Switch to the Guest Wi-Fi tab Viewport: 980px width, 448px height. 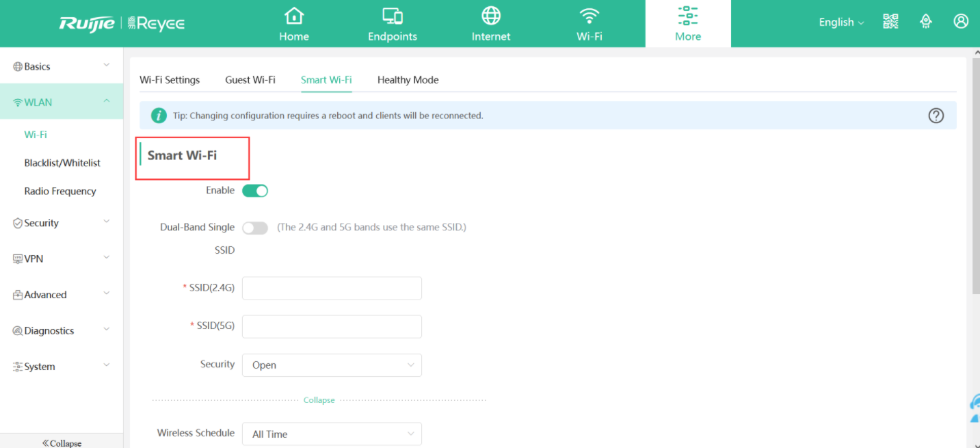(250, 80)
